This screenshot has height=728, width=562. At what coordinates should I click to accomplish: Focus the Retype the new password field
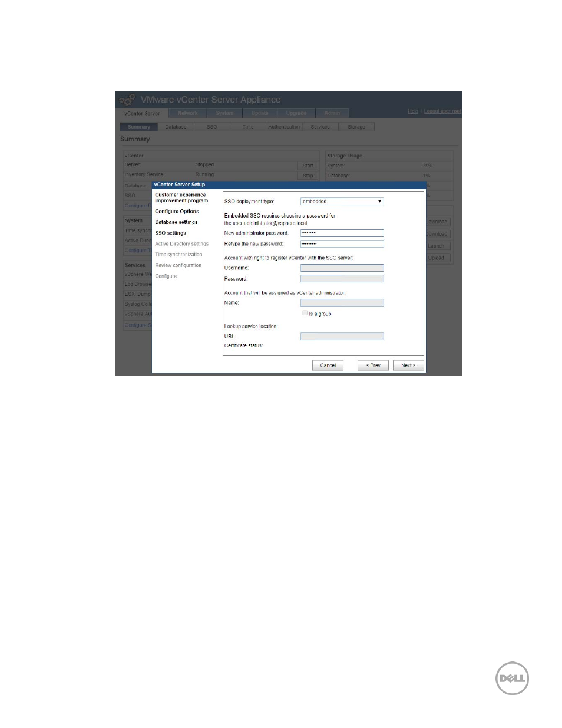pyautogui.click(x=342, y=243)
